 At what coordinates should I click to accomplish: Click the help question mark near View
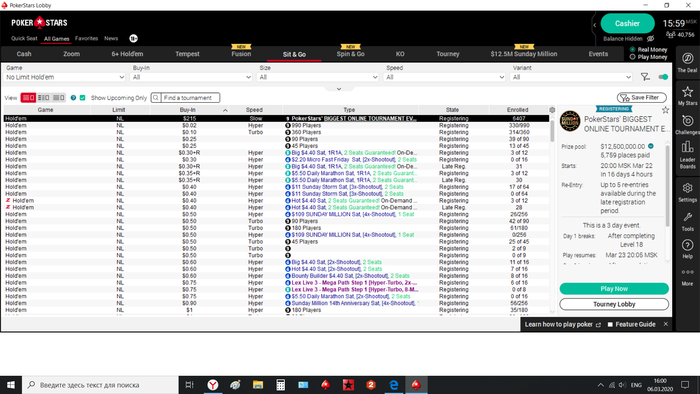pyautogui.click(x=73, y=98)
